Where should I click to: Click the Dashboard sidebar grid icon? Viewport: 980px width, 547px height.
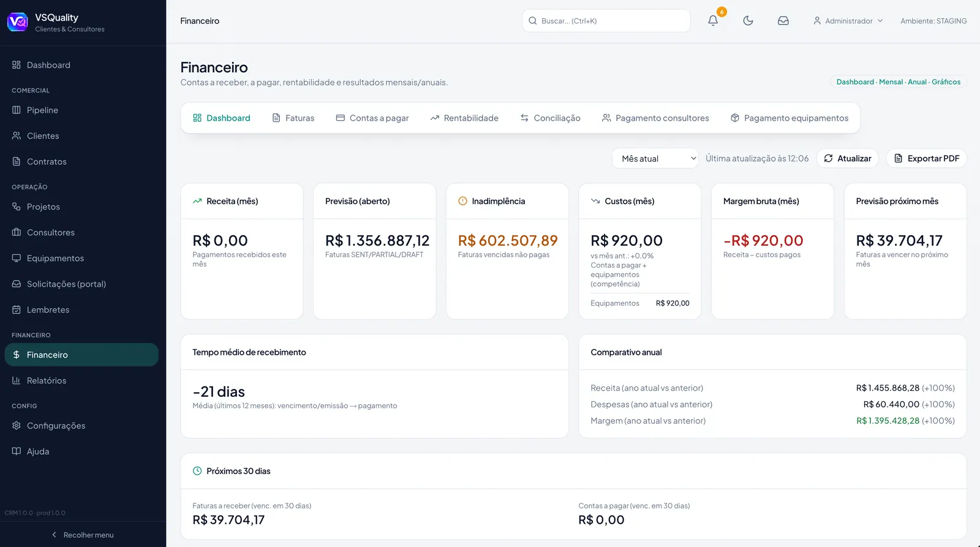tap(17, 65)
